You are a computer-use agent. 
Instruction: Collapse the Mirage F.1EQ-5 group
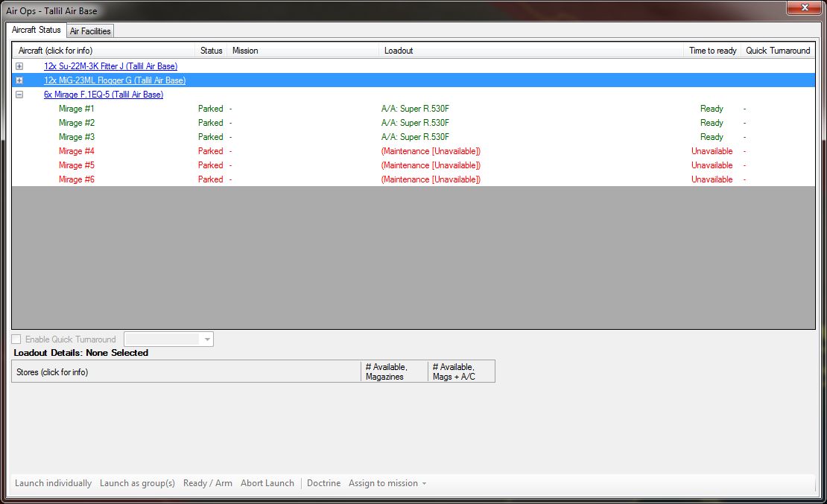coord(19,95)
